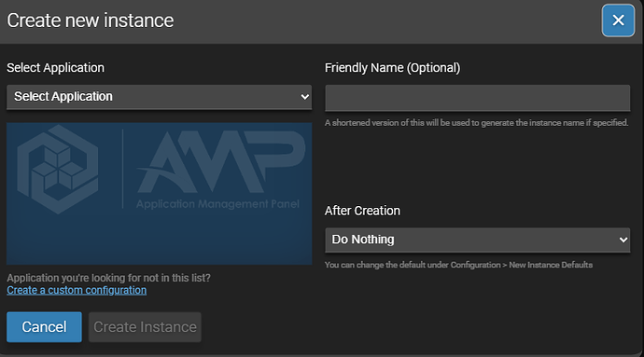Open the After Creation dropdown
Viewport: 644px width, 357px height.
click(x=477, y=240)
